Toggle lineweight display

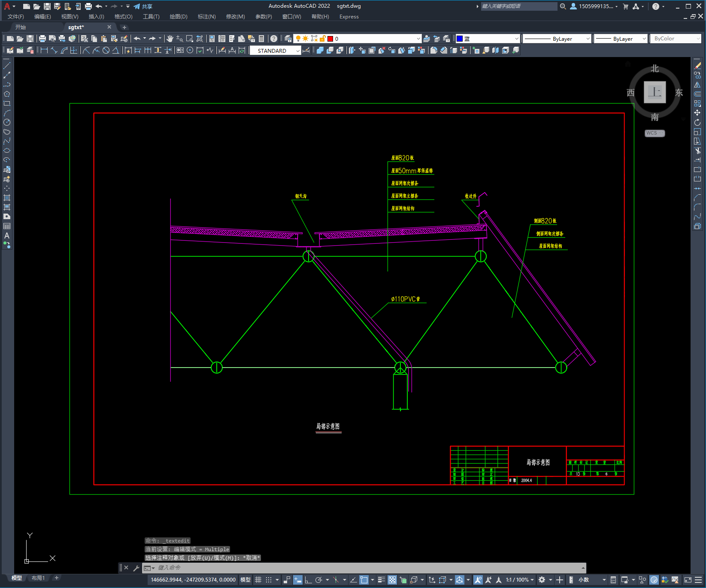pyautogui.click(x=381, y=580)
